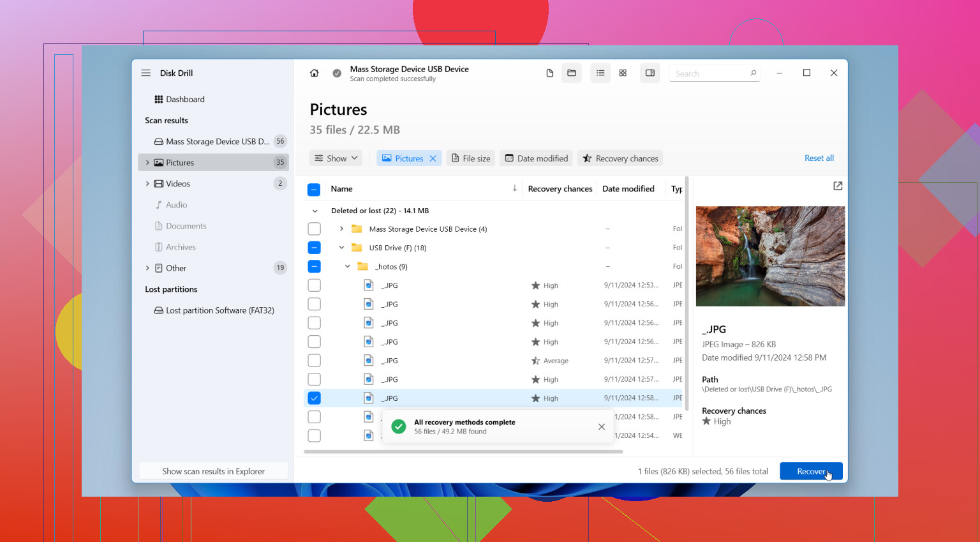Dismiss the recovery methods complete notification

pyautogui.click(x=602, y=426)
